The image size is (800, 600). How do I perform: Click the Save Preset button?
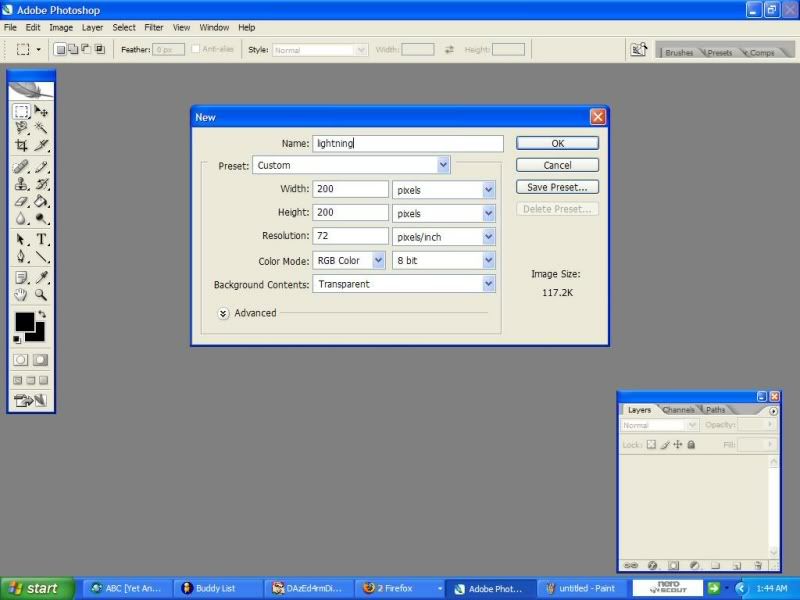[x=557, y=187]
